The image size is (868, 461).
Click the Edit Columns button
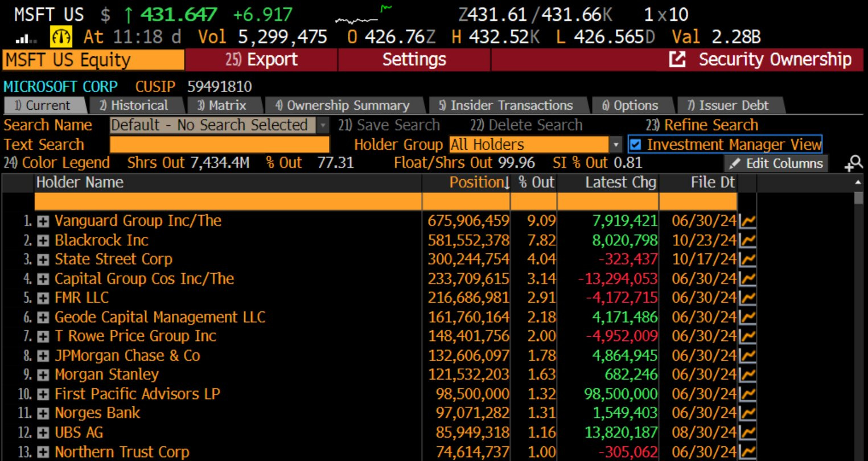(x=776, y=164)
